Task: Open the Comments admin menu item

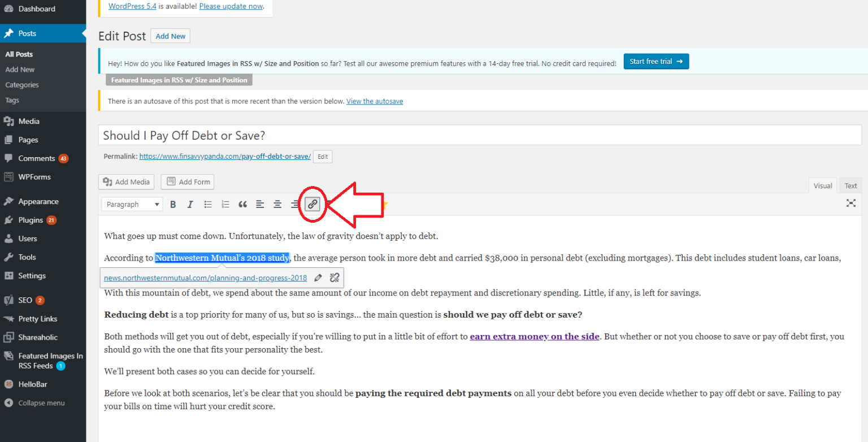Action: coord(36,158)
